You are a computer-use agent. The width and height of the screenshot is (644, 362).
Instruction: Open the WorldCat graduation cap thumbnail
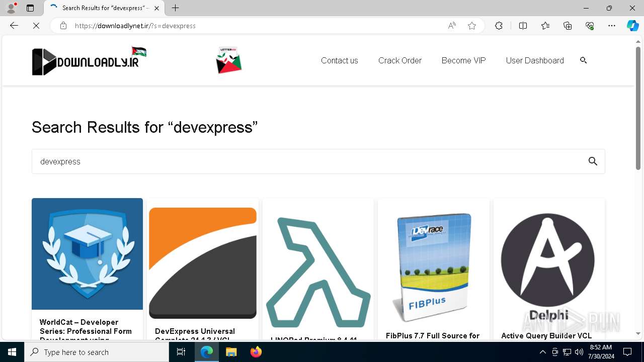point(87,254)
